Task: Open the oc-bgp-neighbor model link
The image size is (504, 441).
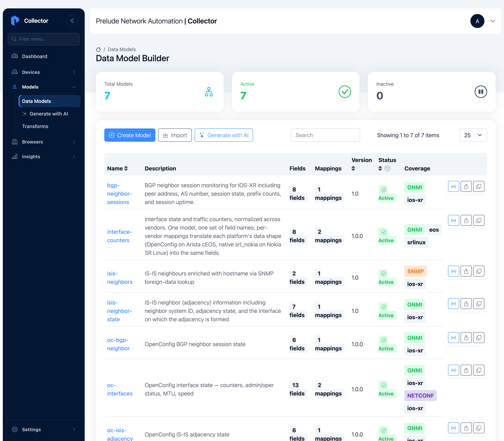Action: pyautogui.click(x=118, y=344)
